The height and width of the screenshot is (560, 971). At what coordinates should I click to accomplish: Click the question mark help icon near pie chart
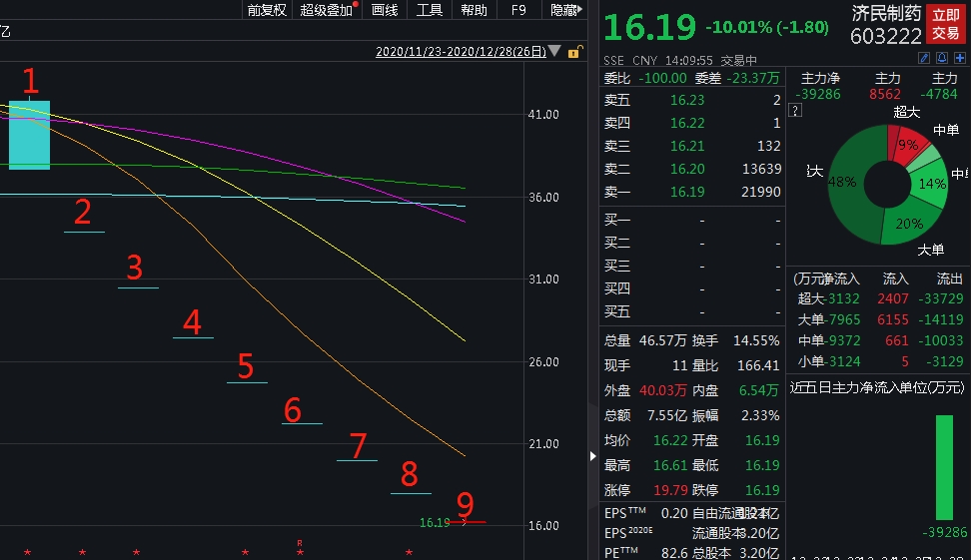[796, 111]
